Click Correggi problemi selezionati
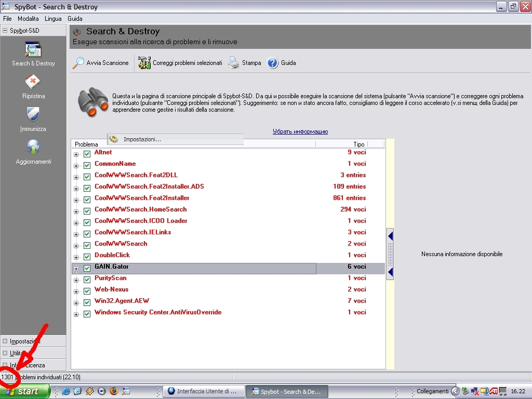Screen dimensions: 532x399 [x=180, y=63]
